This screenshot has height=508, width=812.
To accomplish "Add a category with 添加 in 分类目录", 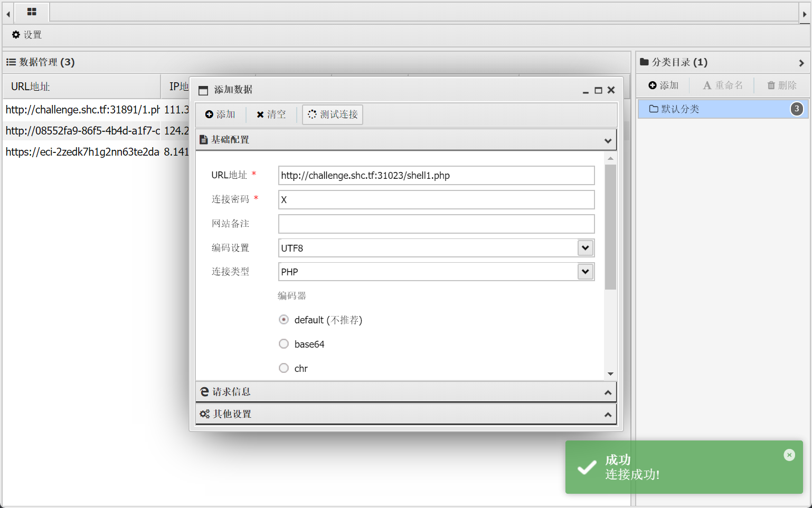I will [x=664, y=85].
